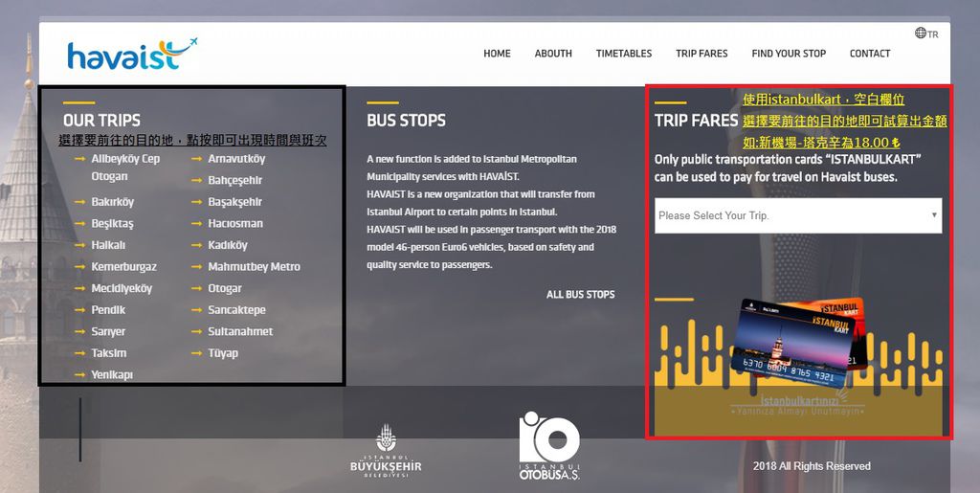Select the Sarıyer trip
Image resolution: width=980 pixels, height=493 pixels.
[108, 332]
